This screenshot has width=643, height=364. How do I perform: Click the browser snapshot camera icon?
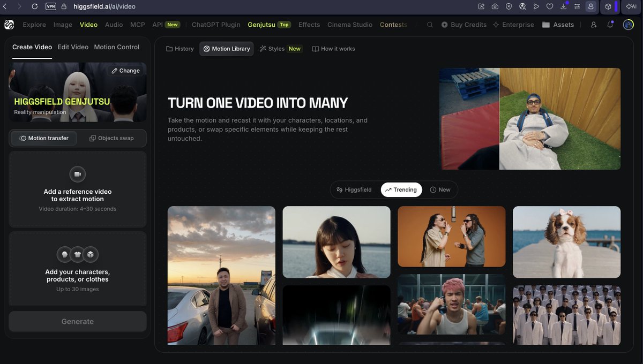[x=495, y=6]
